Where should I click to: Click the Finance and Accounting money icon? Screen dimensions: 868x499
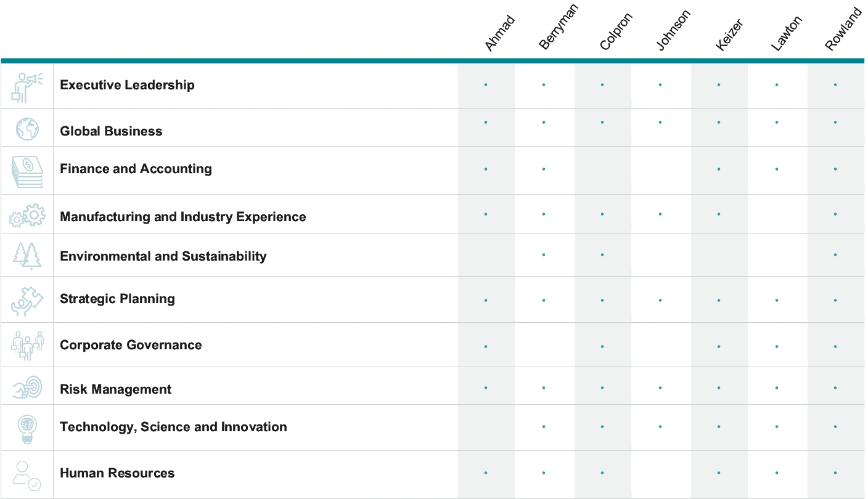(27, 171)
